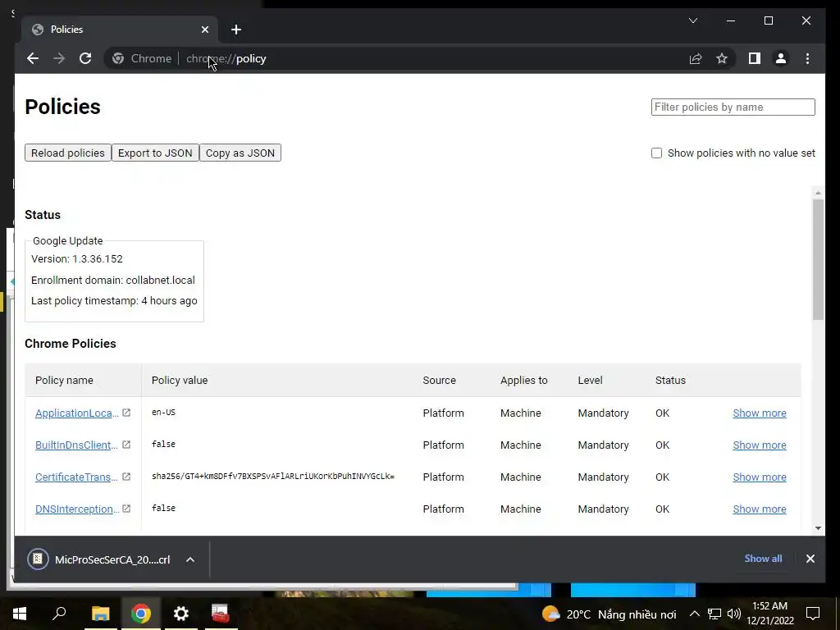Open a new tab with plus icon
Viewport: 840px width, 630px height.
pos(236,30)
